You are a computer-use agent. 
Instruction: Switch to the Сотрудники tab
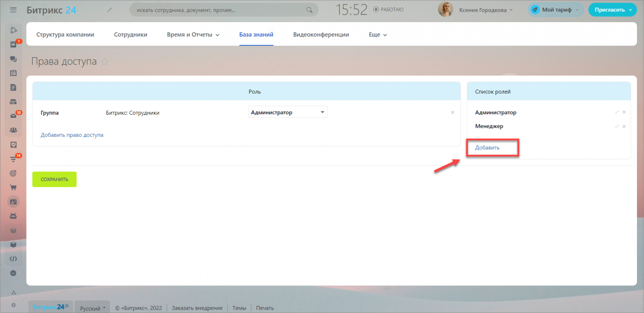tap(131, 35)
